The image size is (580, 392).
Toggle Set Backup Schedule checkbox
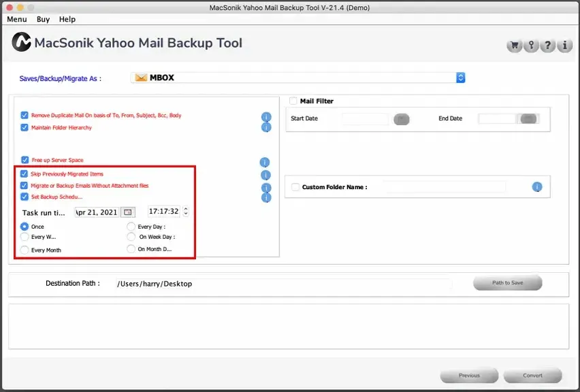25,197
